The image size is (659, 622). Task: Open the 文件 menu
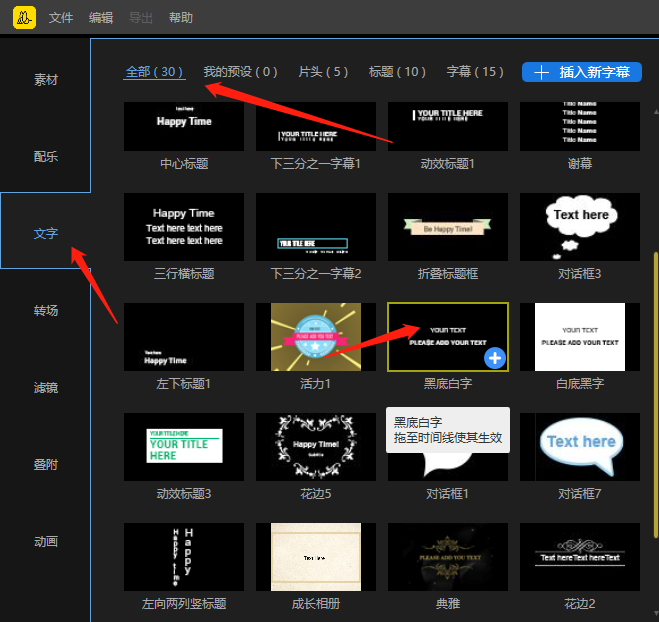click(61, 18)
